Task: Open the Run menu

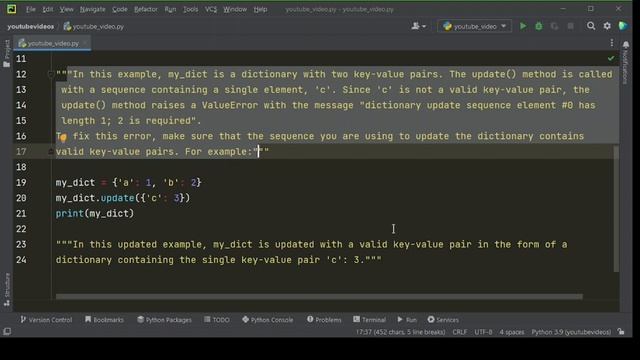Action: pyautogui.click(x=170, y=9)
